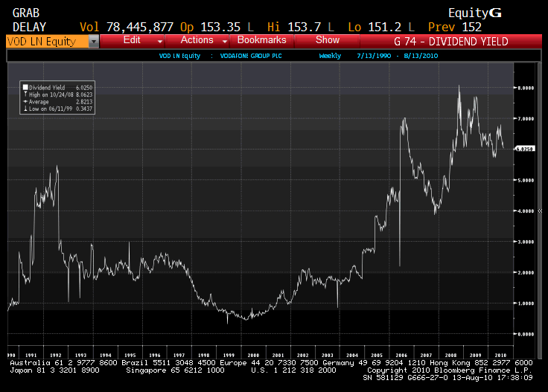Click the 2004 x-axis year label

(x=352, y=355)
